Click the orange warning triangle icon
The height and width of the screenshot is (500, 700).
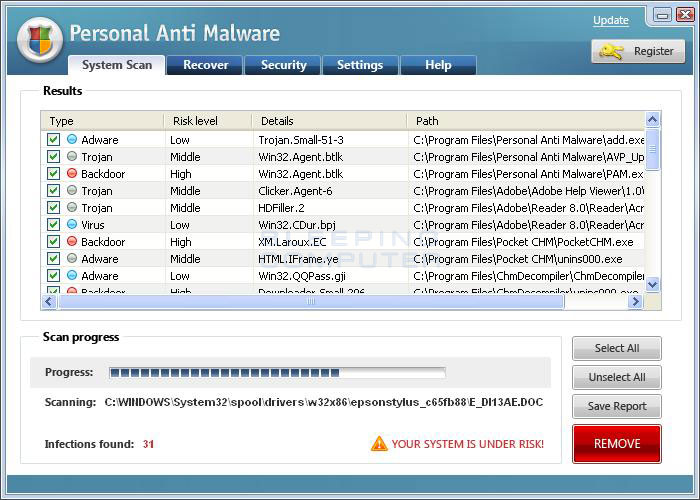pyautogui.click(x=379, y=444)
